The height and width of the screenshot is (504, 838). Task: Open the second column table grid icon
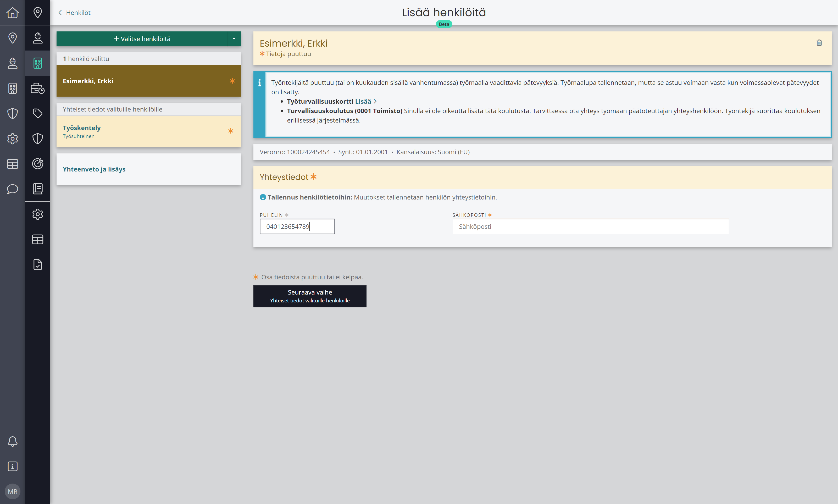[38, 240]
